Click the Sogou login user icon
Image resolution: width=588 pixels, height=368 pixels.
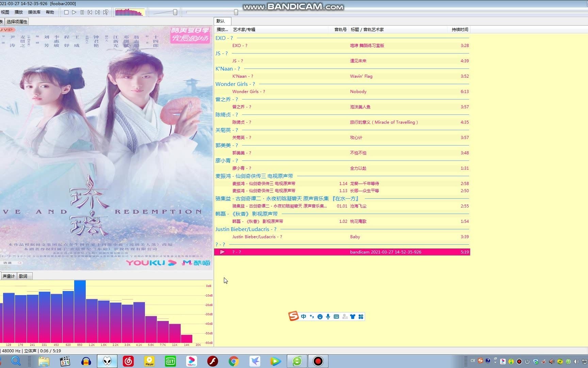(x=345, y=317)
